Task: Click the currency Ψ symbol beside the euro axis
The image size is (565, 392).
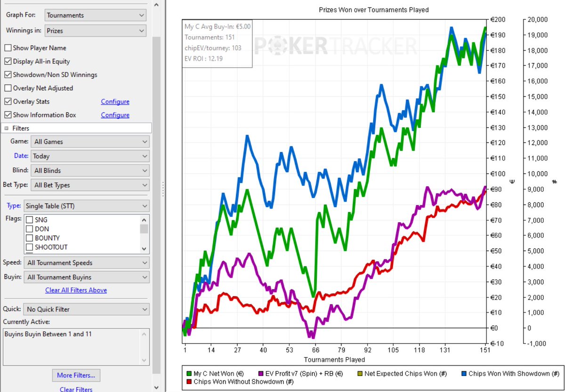Action: tap(512, 181)
